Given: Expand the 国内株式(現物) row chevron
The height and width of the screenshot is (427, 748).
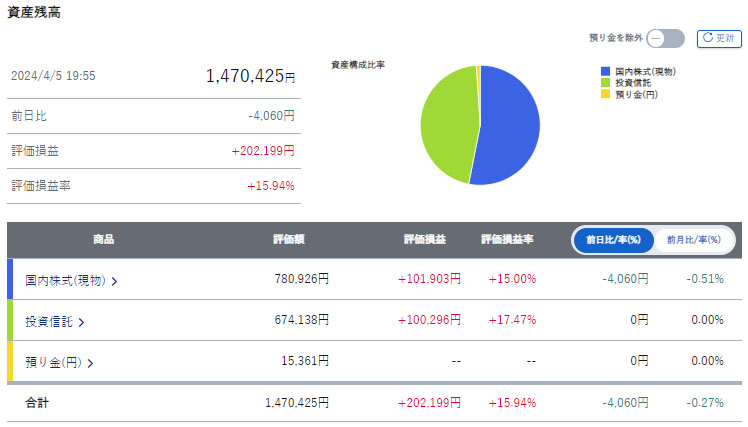Looking at the screenshot, I should coord(115,281).
